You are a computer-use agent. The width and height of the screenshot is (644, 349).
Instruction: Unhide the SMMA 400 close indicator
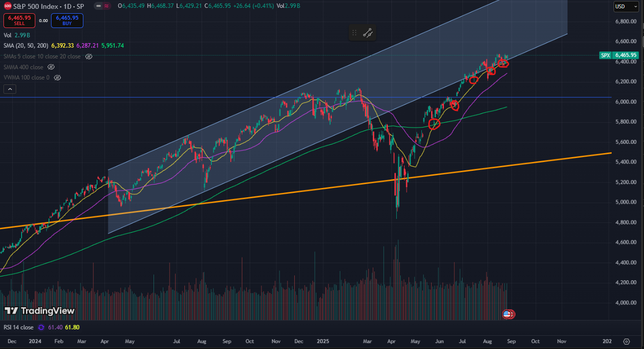(51, 67)
